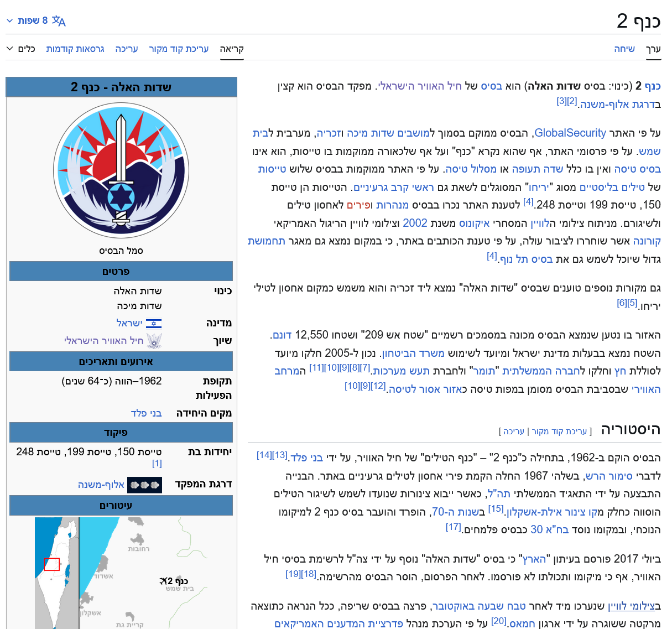The image size is (672, 629).
Task: Open the red פירים link
Action: coord(357,205)
